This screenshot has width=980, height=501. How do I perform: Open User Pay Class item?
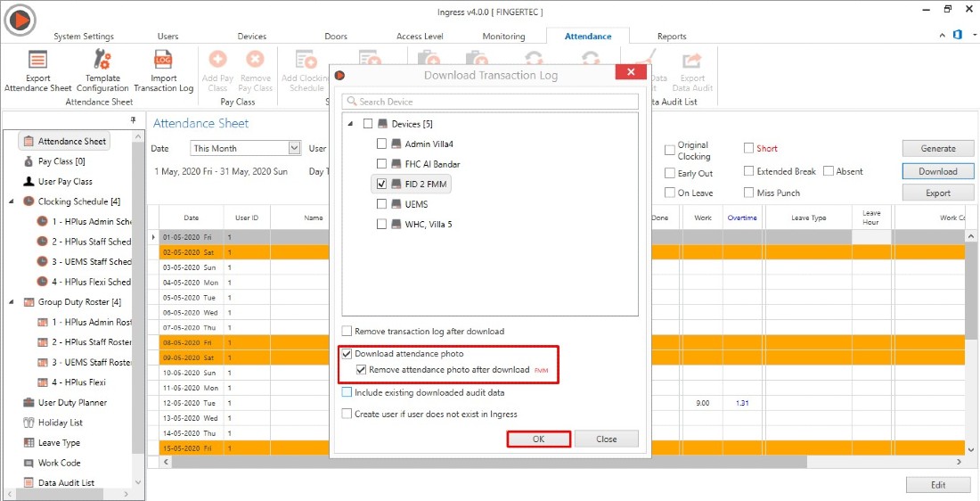[x=58, y=181]
